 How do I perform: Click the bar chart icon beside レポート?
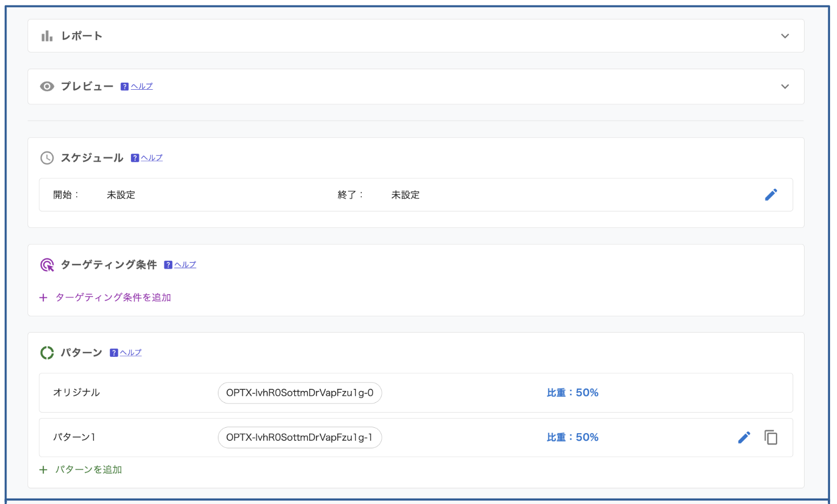47,36
